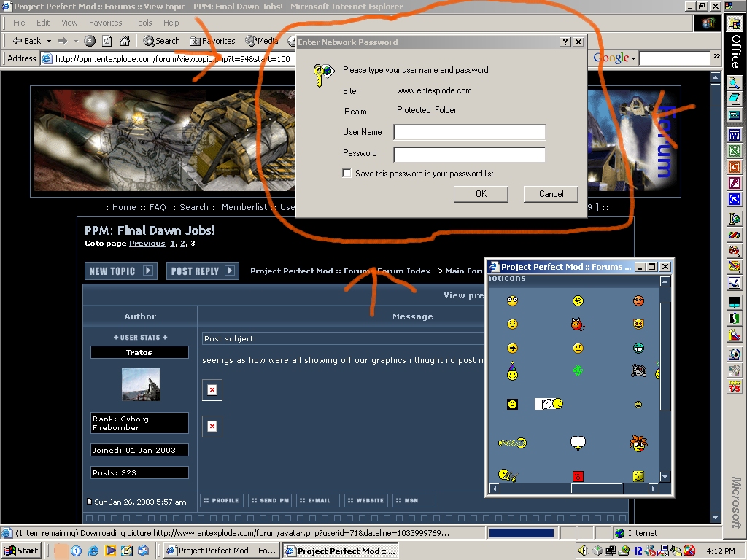This screenshot has width=747, height=560.
Task: Select the orange-haired smiley emoticon
Action: click(638, 443)
